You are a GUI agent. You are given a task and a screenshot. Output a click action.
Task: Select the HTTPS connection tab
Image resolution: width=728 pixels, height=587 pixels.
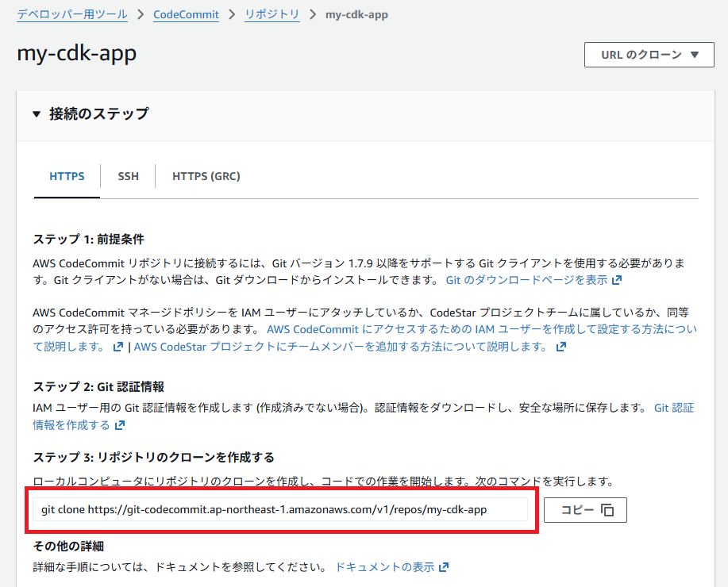[x=66, y=175]
